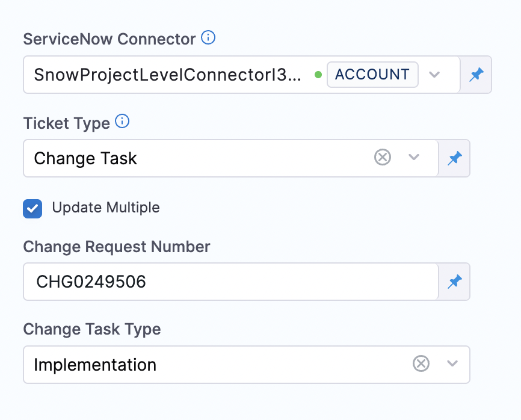Image resolution: width=521 pixels, height=420 pixels.
Task: Click the Implementation value in Change Task Type
Action: [95, 364]
